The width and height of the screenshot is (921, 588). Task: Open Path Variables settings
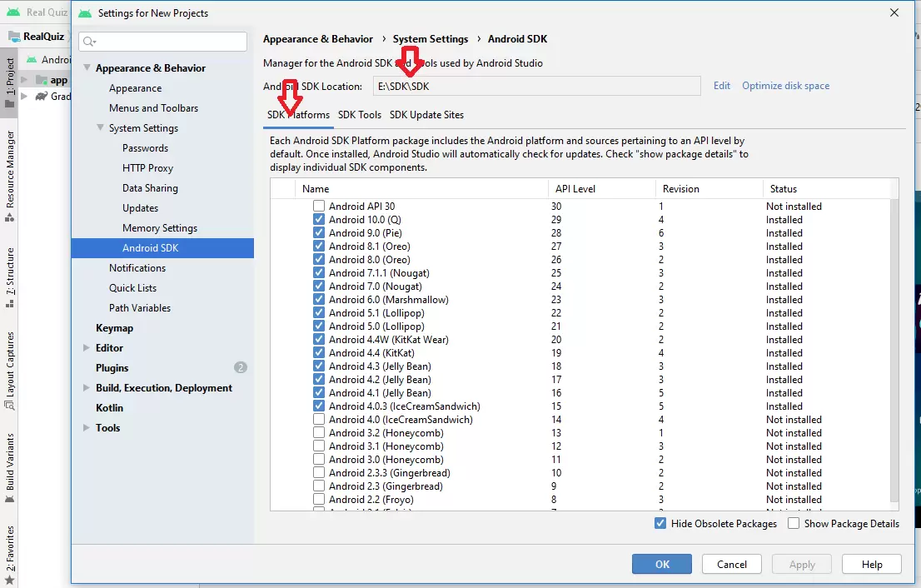click(x=140, y=308)
